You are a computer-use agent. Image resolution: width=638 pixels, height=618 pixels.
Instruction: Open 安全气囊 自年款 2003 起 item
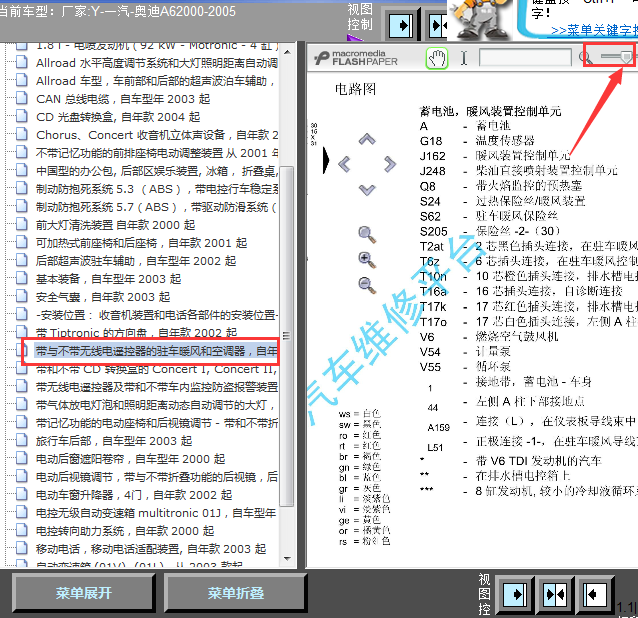(x=103, y=297)
